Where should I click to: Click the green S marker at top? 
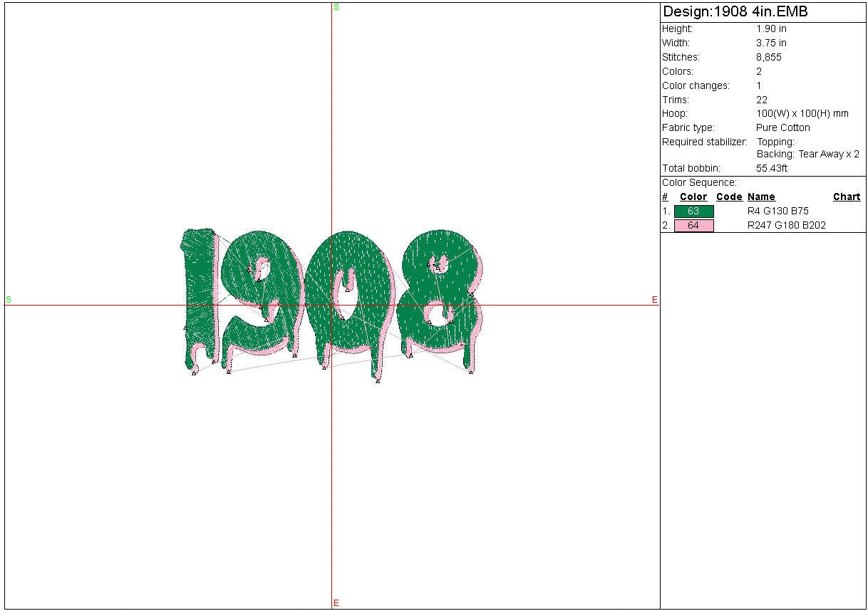336,6
